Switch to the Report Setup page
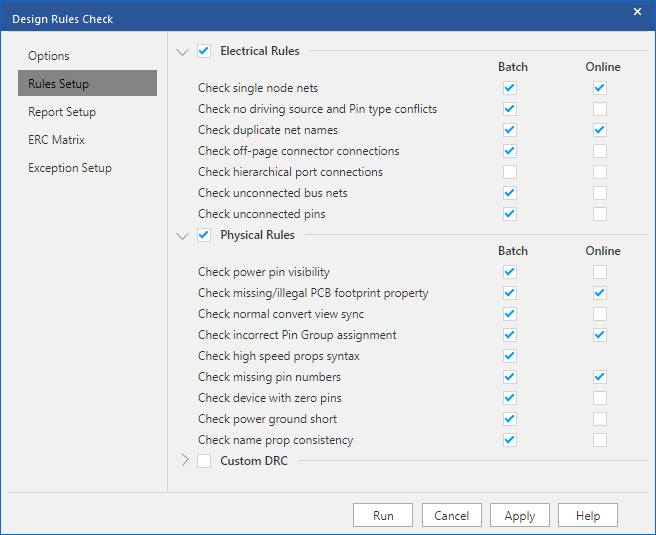 62,112
